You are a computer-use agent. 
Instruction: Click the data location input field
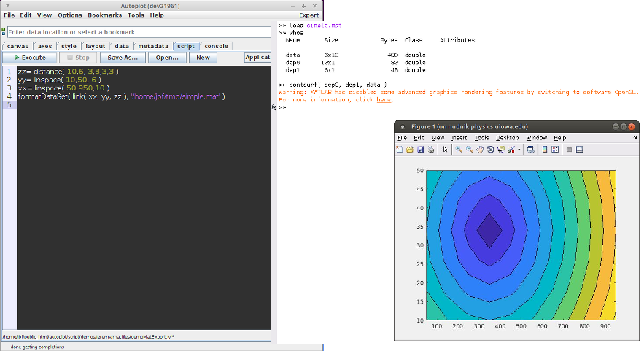tap(139, 32)
